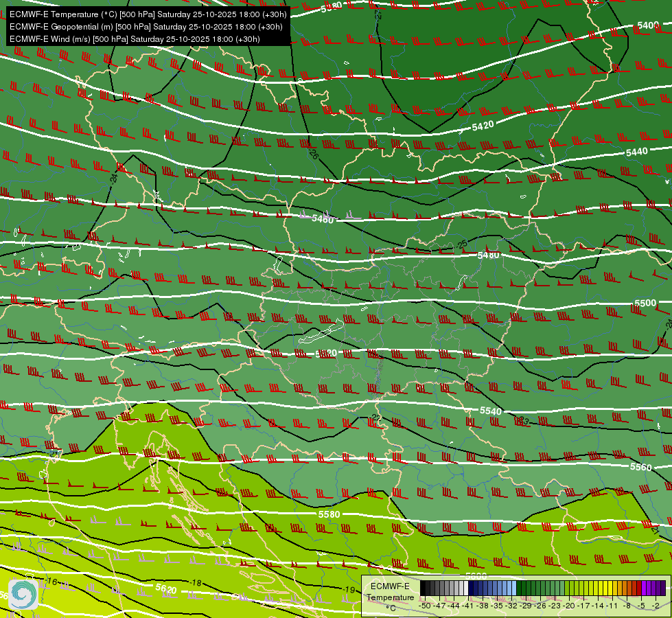Click the 5460 geopotential contour label
Screen dimensions: 672x618
click(323, 219)
